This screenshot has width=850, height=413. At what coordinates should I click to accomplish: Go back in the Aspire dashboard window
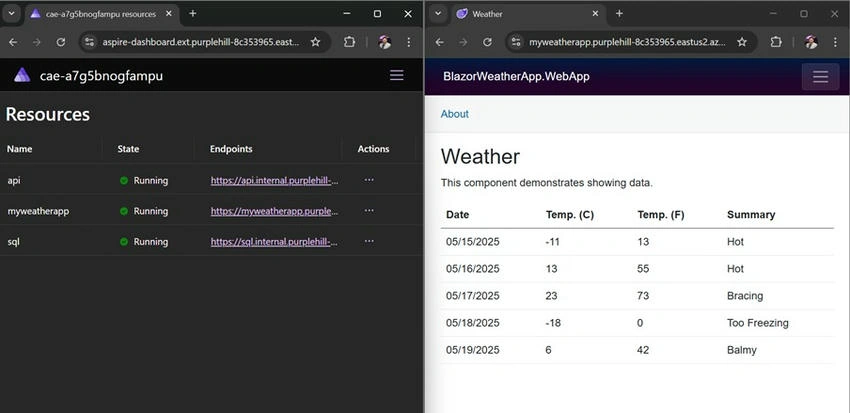coord(13,42)
